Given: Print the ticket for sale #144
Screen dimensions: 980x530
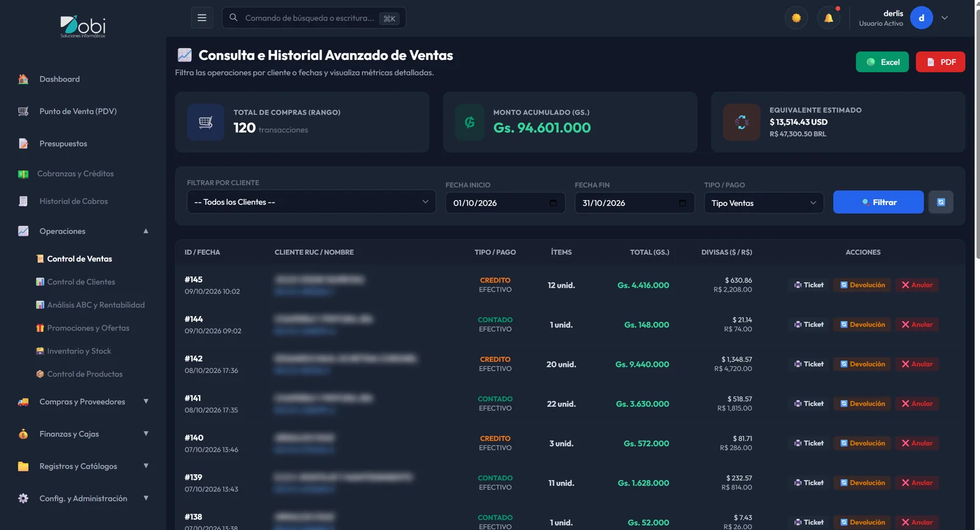Looking at the screenshot, I should click(809, 325).
